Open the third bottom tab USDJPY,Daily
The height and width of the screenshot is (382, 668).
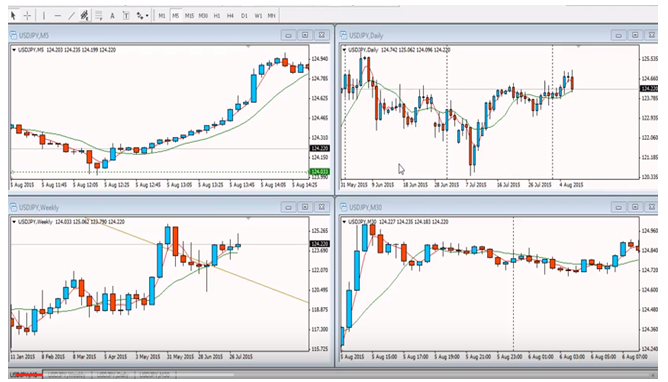pos(112,375)
